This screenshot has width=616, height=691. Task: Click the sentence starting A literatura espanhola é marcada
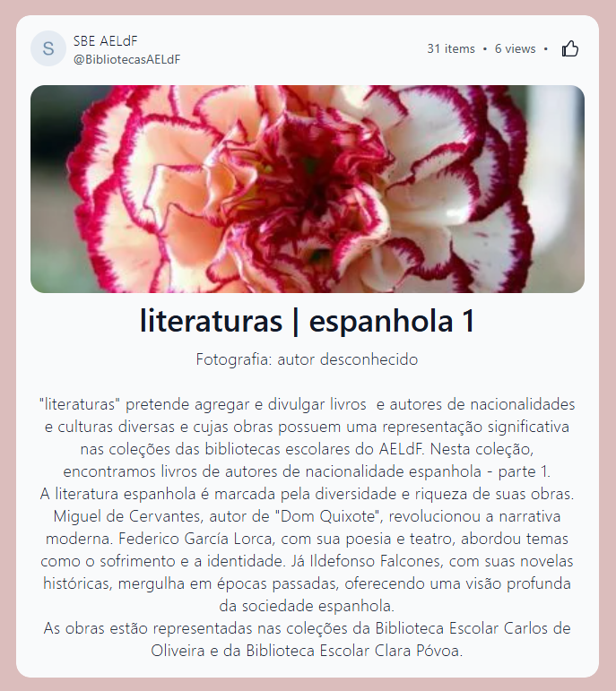[x=307, y=494]
